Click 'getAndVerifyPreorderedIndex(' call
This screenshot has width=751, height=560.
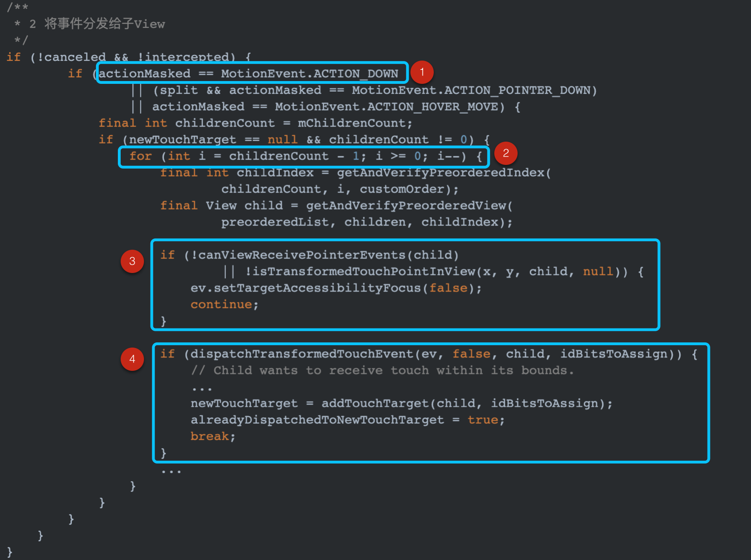(444, 173)
